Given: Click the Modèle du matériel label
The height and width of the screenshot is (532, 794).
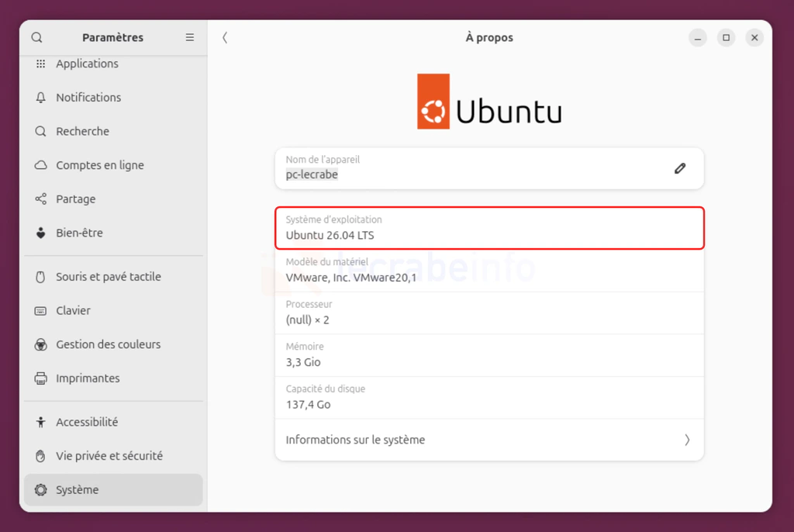Looking at the screenshot, I should [326, 262].
